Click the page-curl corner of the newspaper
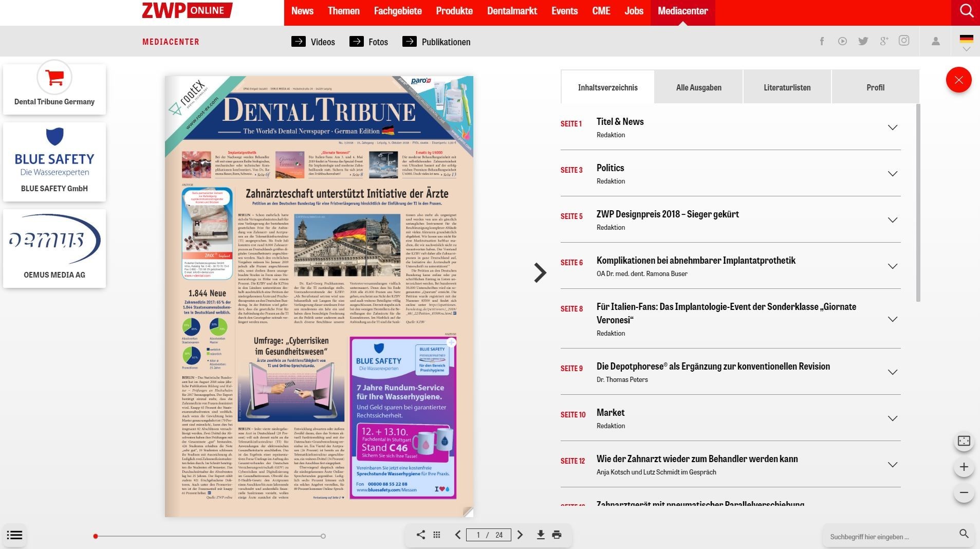980x549 pixels. tap(468, 511)
